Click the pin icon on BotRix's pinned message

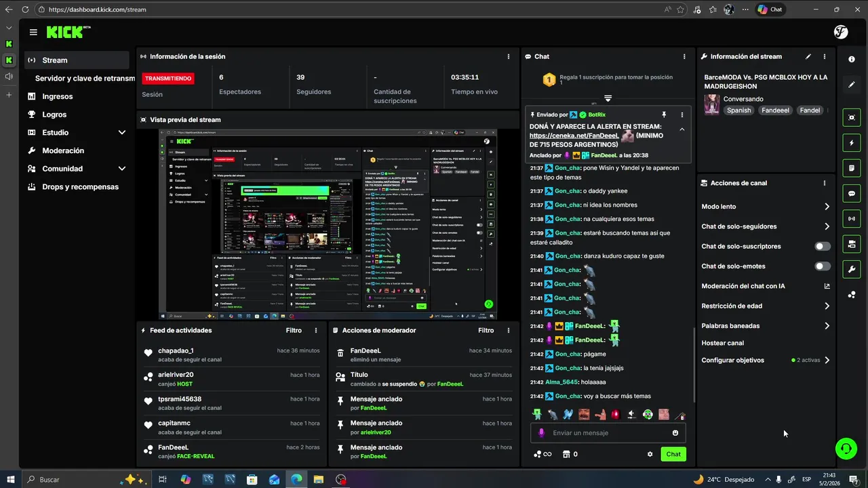coord(664,115)
